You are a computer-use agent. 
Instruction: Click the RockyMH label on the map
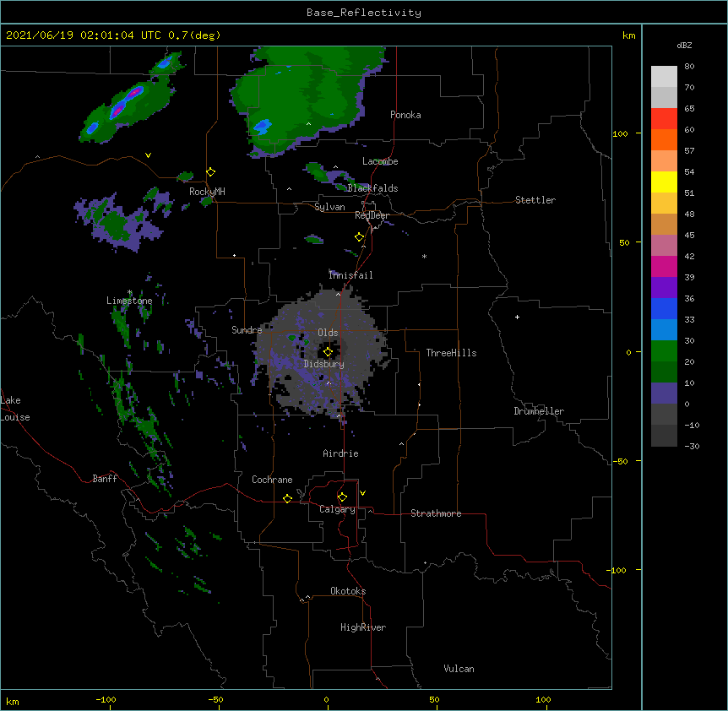(x=207, y=192)
